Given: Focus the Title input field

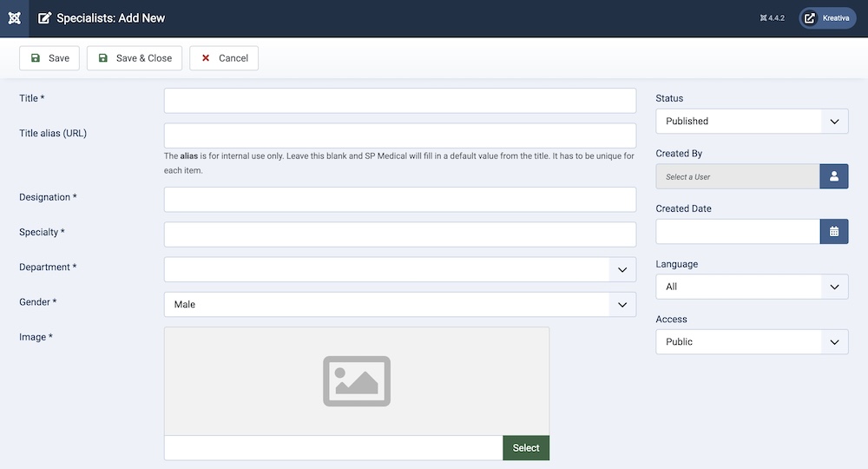Looking at the screenshot, I should click(399, 101).
